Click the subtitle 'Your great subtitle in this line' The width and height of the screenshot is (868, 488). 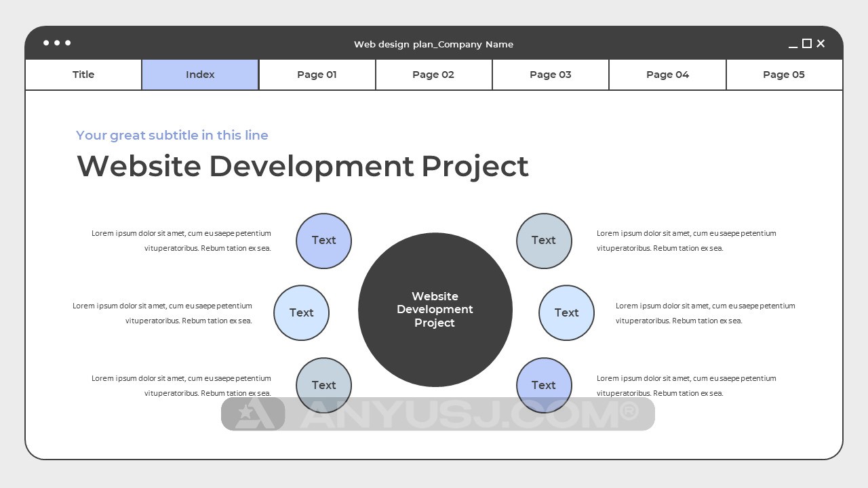tap(172, 135)
